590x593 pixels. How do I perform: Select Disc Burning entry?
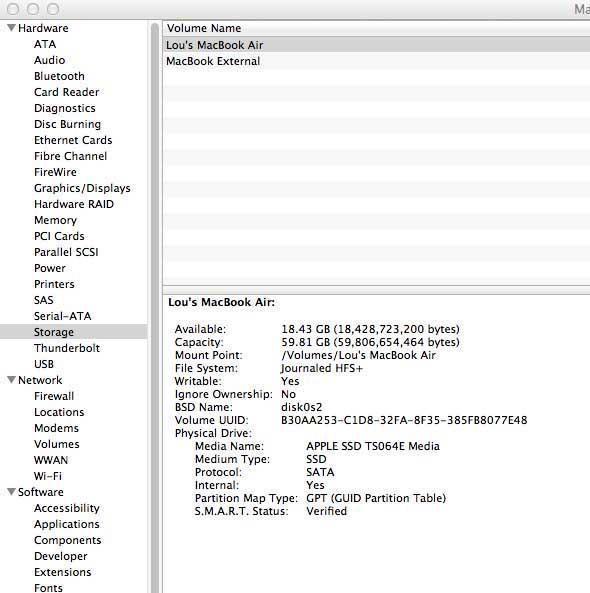pos(67,124)
